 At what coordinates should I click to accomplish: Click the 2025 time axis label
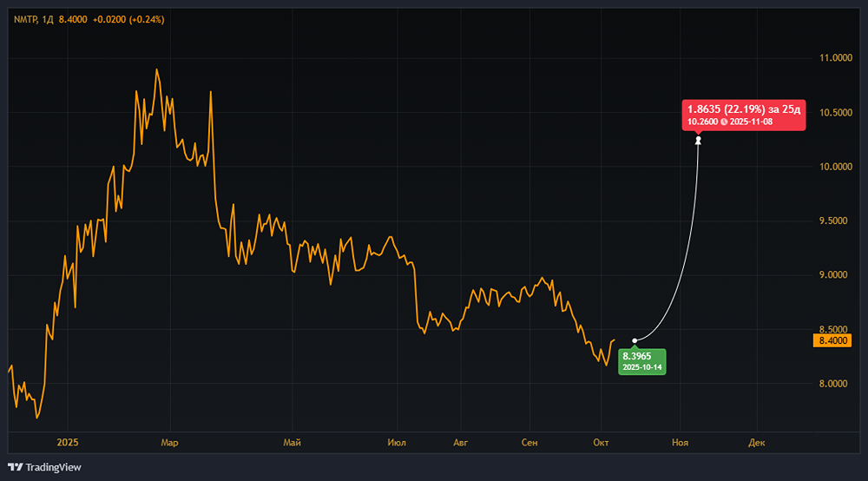click(x=68, y=442)
